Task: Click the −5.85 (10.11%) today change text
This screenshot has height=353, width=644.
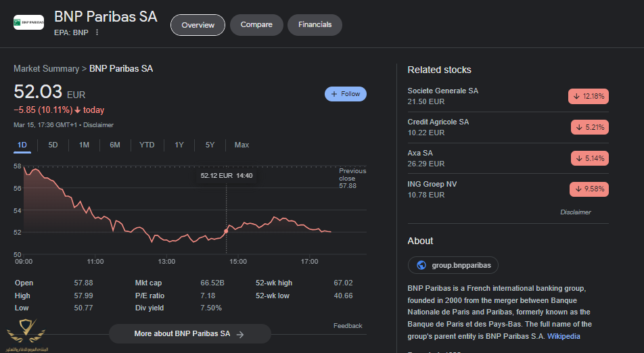Action: pyautogui.click(x=59, y=110)
